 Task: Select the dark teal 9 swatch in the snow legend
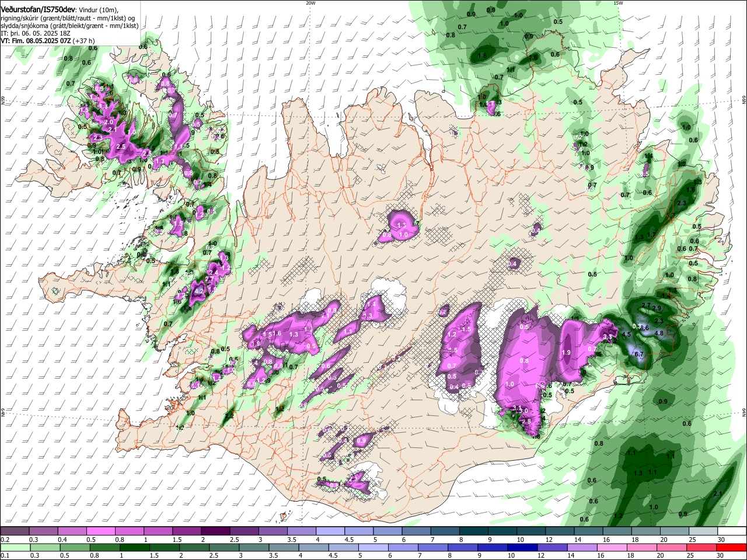point(502,531)
